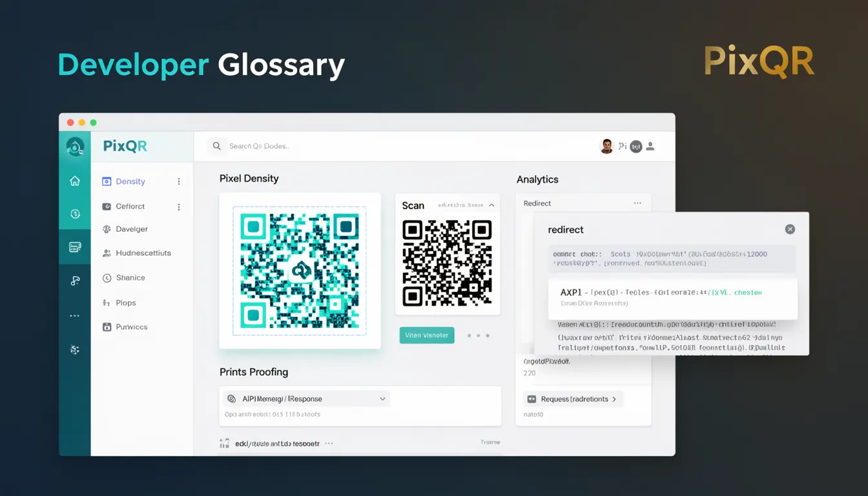
Task: Click the bottom atom-style icon in the rail
Action: [75, 349]
